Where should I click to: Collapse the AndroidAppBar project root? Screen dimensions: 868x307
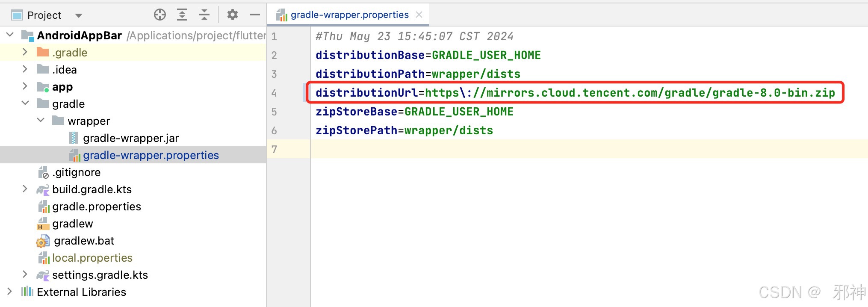coord(10,34)
